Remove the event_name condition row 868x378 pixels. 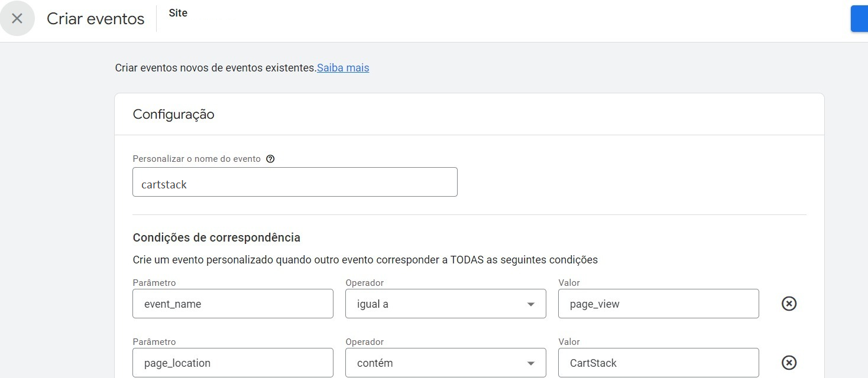[x=789, y=304]
